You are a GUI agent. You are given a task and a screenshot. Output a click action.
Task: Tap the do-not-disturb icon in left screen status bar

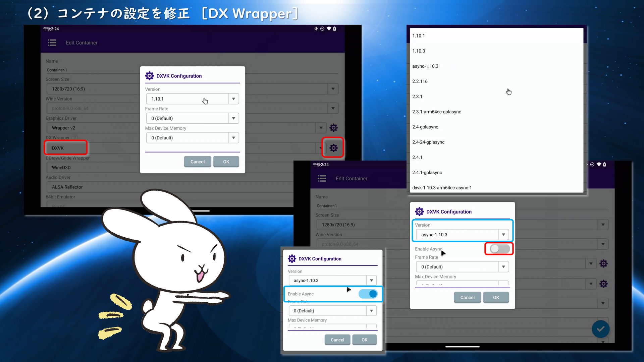(322, 29)
